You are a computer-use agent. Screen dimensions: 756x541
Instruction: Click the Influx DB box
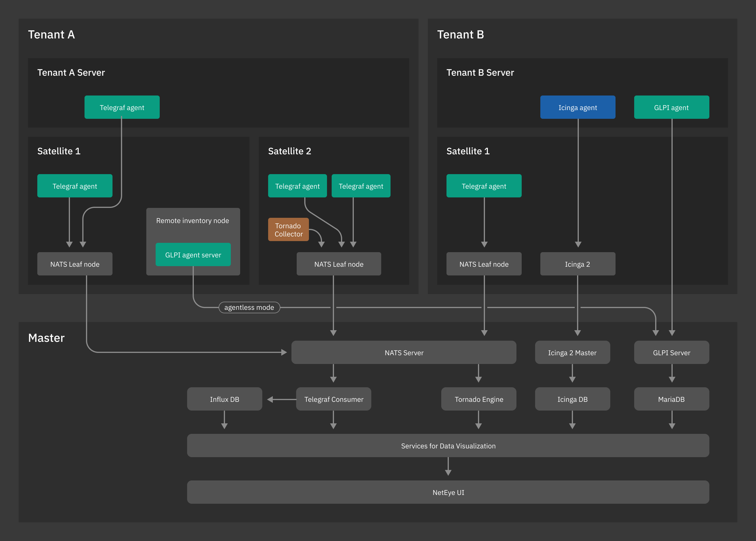click(x=224, y=399)
